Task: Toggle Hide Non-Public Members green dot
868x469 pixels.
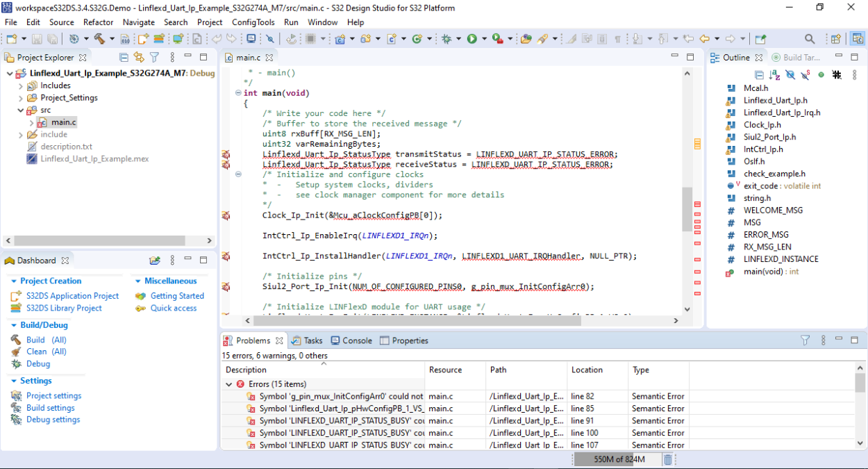Action: (821, 74)
